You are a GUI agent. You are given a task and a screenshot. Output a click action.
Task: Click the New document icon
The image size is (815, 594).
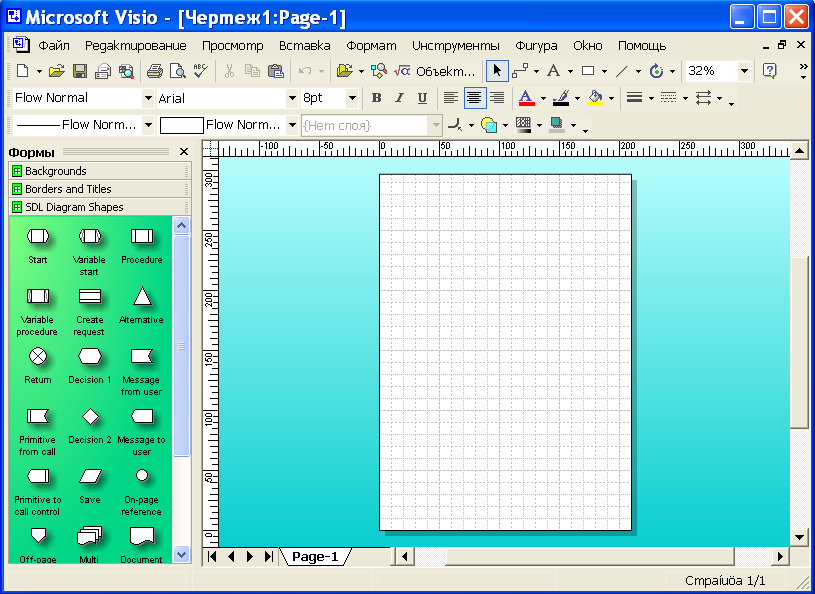22,71
